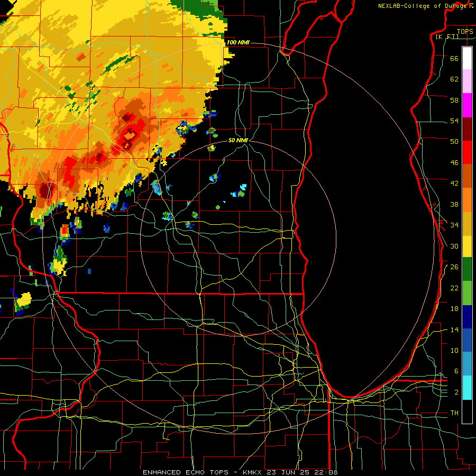The width and height of the screenshot is (476, 476).
Task: Select the bright red legend swatch
Action: click(467, 152)
